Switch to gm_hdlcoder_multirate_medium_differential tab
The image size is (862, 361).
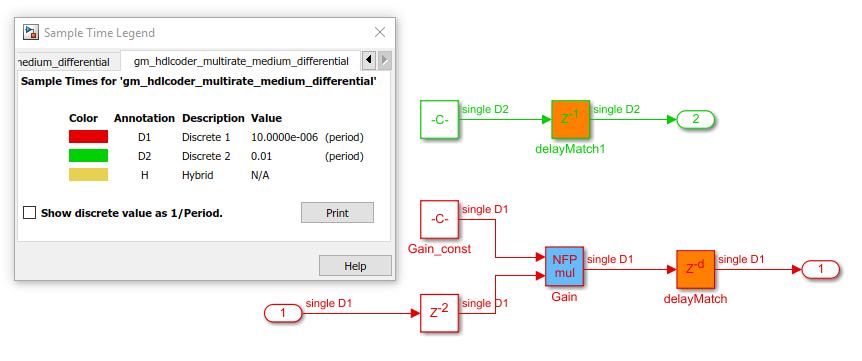pyautogui.click(x=241, y=61)
